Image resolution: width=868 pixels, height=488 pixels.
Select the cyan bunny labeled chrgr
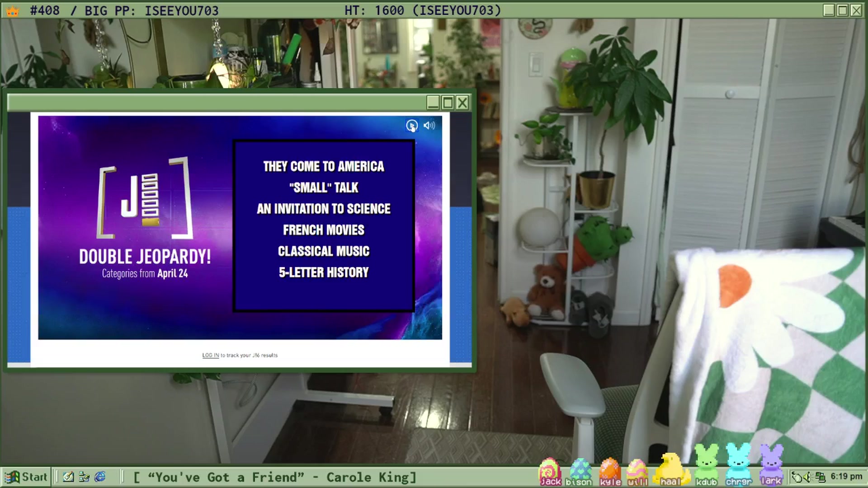point(738,465)
